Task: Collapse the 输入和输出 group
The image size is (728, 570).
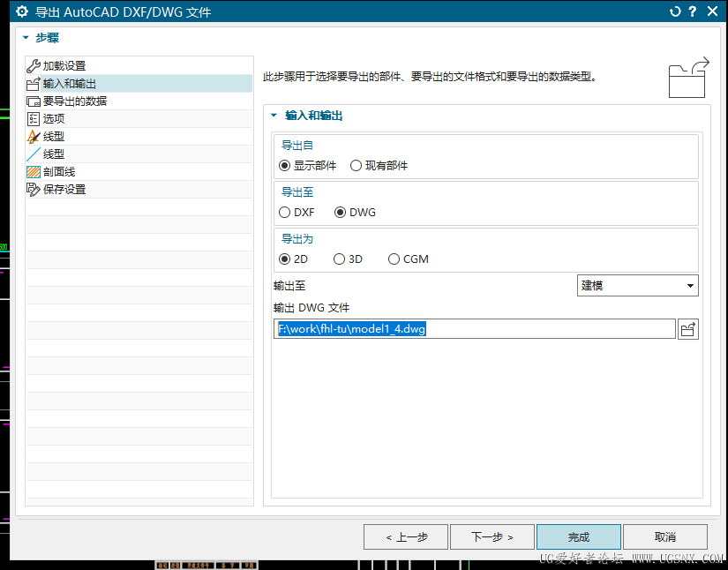Action: click(274, 115)
